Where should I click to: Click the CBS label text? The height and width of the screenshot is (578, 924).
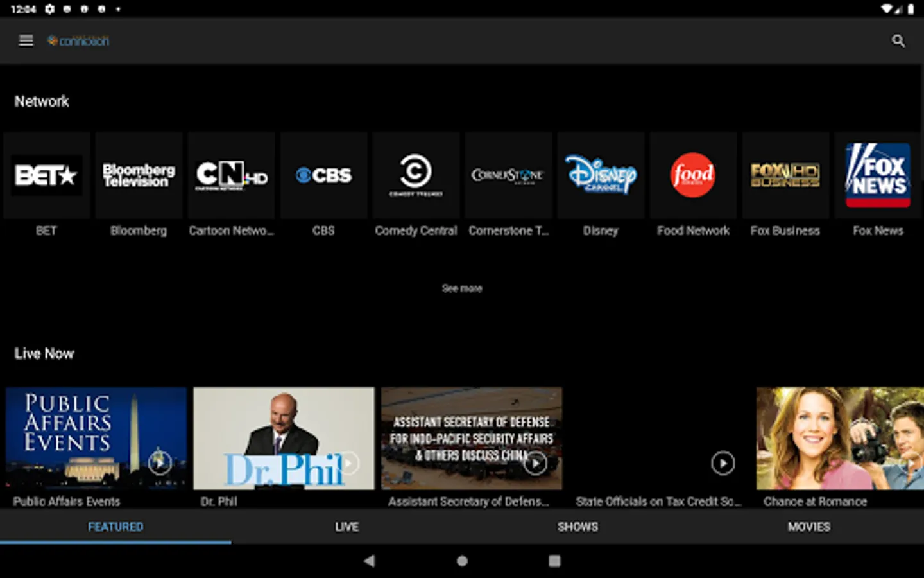coord(323,231)
